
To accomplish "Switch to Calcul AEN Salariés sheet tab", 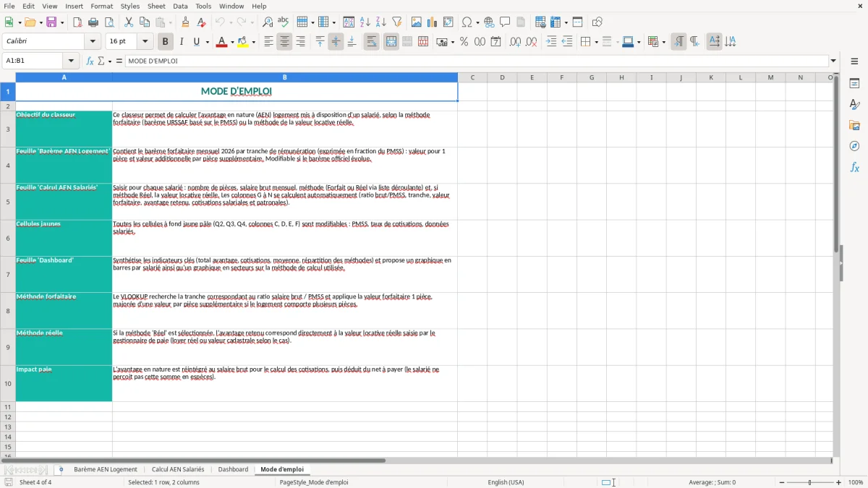I will [178, 469].
